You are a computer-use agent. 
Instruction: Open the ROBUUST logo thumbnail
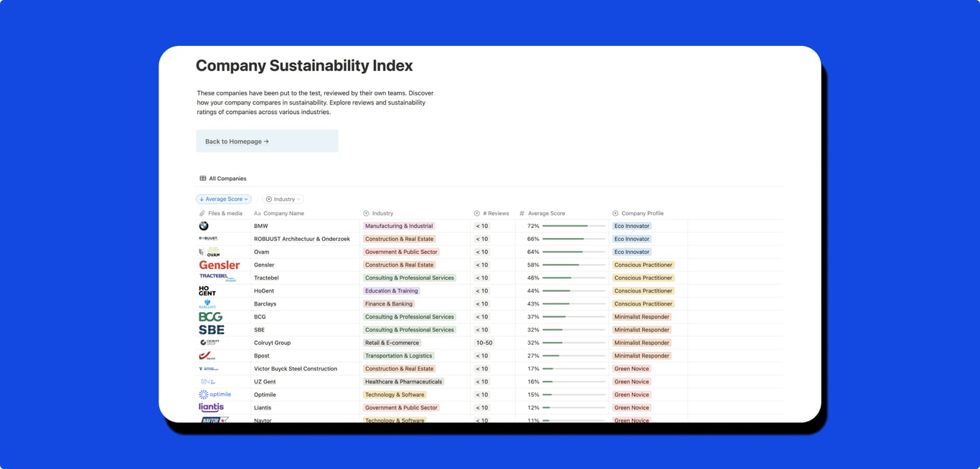pos(208,239)
